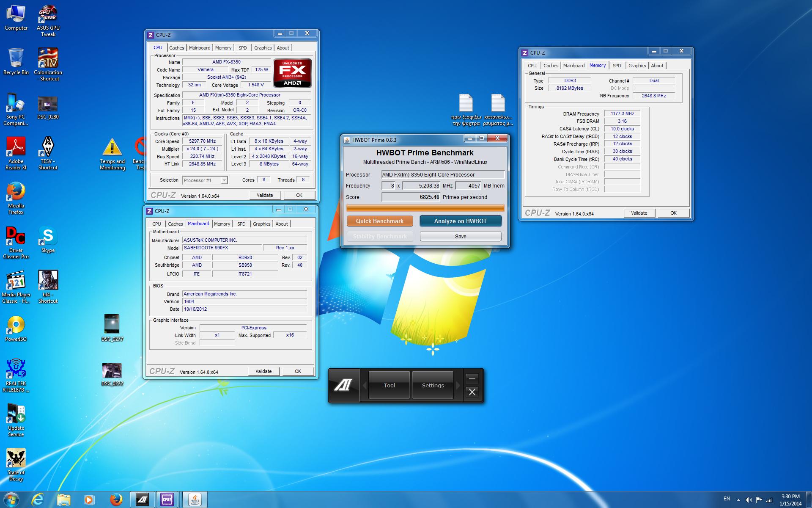812x508 pixels.
Task: Open Mainboard tab in Memory CPU-Z window
Action: click(x=573, y=66)
